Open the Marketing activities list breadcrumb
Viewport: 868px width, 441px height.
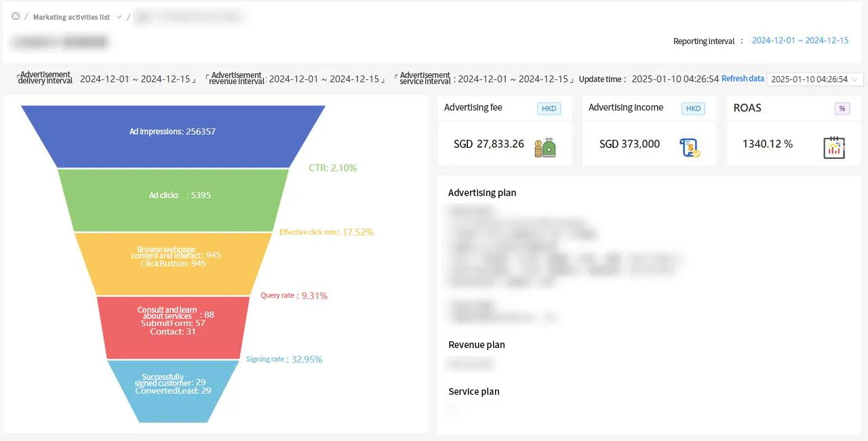(71, 17)
